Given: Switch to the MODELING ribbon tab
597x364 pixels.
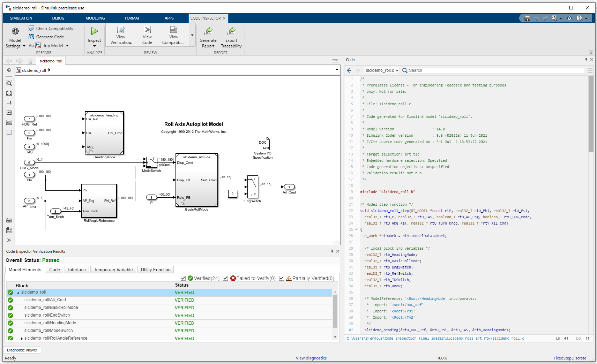Looking at the screenshot, I should 95,18.
